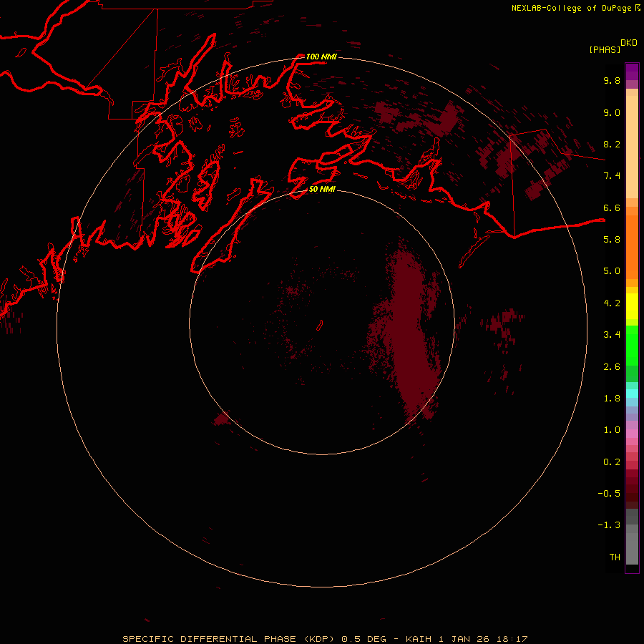Pick the purple swatch atop the color bar
The height and width of the screenshot is (644, 644).
click(x=632, y=72)
